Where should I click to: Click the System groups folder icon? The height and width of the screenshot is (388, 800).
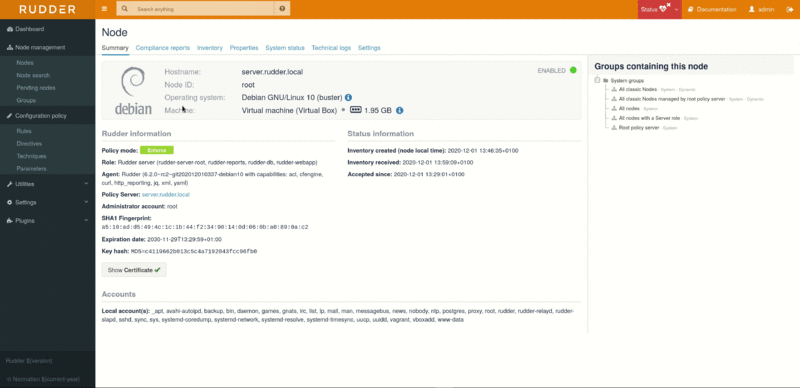(605, 81)
